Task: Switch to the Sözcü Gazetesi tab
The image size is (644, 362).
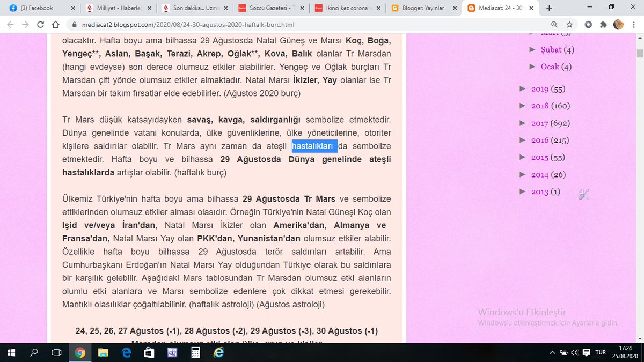Action: click(x=271, y=8)
